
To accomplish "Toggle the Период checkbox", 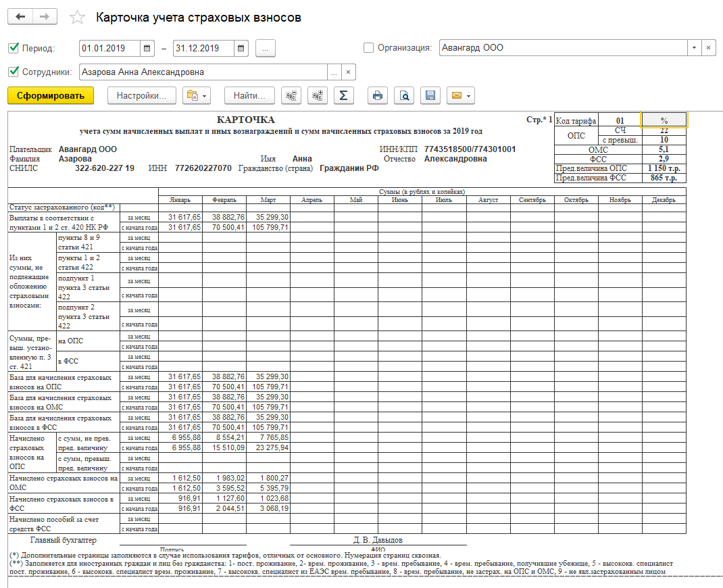I will click(x=14, y=48).
